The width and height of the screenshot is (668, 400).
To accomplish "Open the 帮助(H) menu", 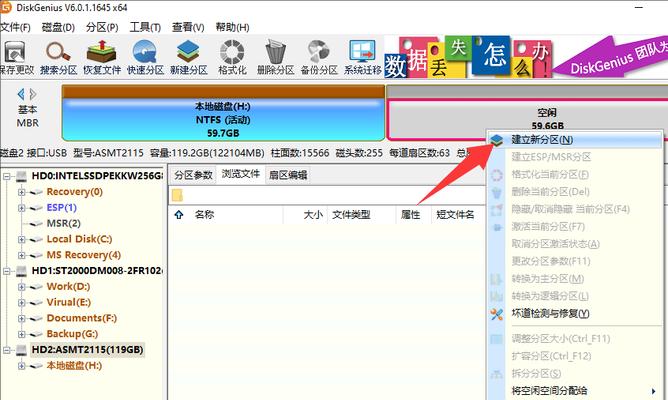I will [x=232, y=27].
